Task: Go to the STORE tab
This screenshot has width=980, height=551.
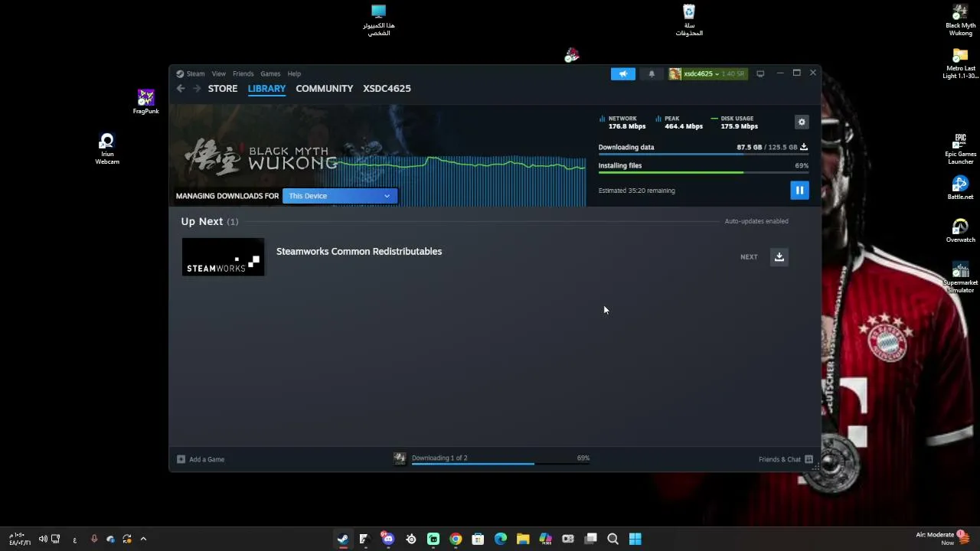Action: [223, 89]
